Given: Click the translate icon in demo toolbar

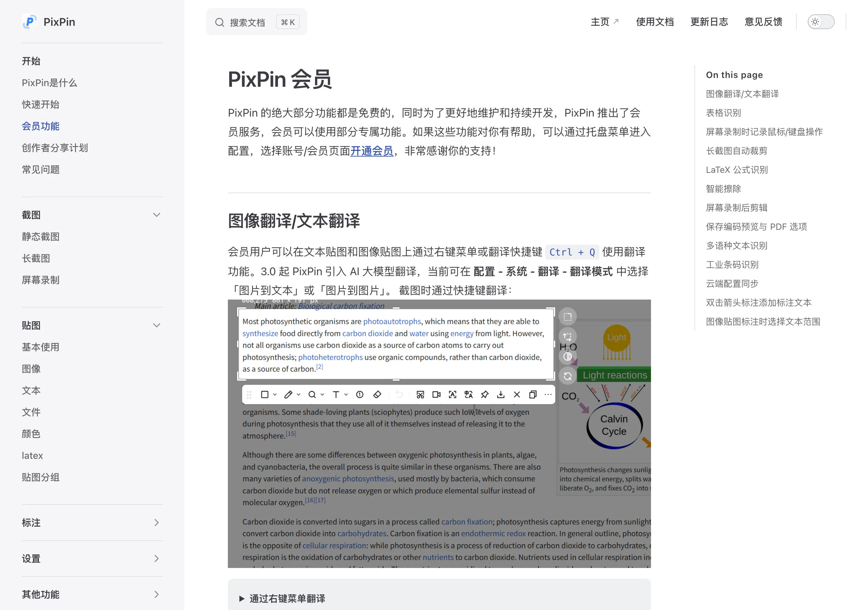Looking at the screenshot, I should pyautogui.click(x=469, y=394).
